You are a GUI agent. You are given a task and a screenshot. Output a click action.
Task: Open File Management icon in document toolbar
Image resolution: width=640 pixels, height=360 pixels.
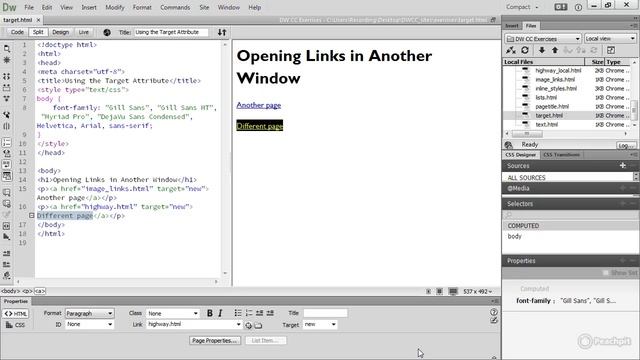pos(222,32)
